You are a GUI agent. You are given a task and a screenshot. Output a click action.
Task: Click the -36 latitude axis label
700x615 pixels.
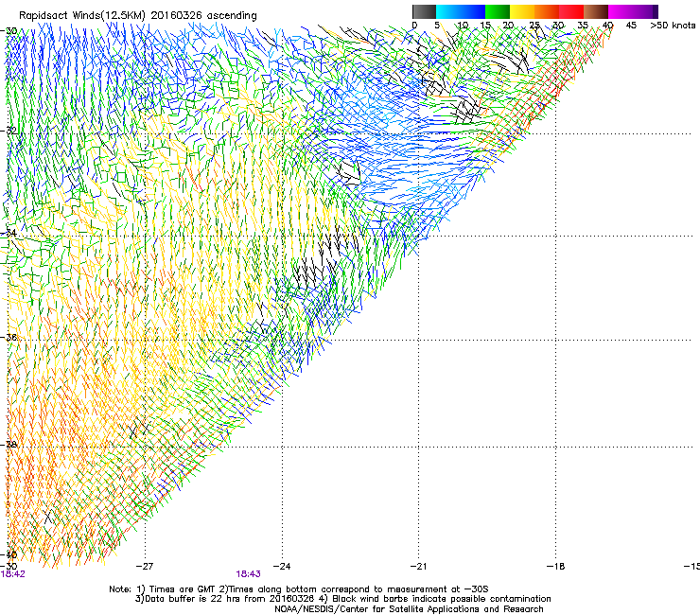tap(9, 337)
